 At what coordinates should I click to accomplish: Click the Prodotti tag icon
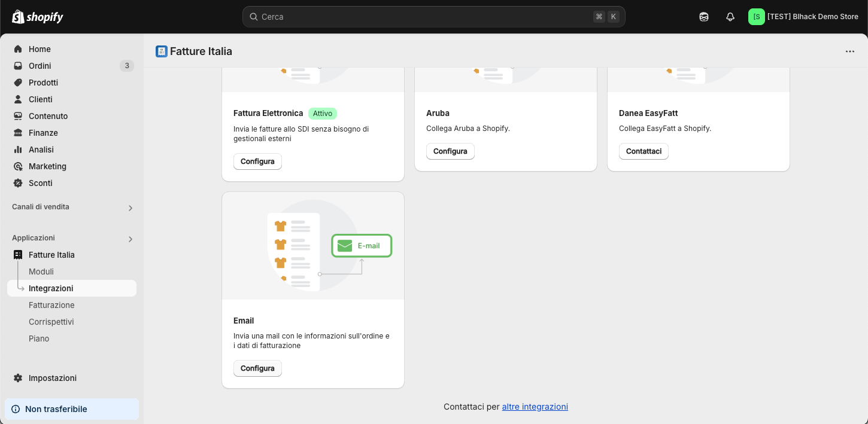pos(18,83)
